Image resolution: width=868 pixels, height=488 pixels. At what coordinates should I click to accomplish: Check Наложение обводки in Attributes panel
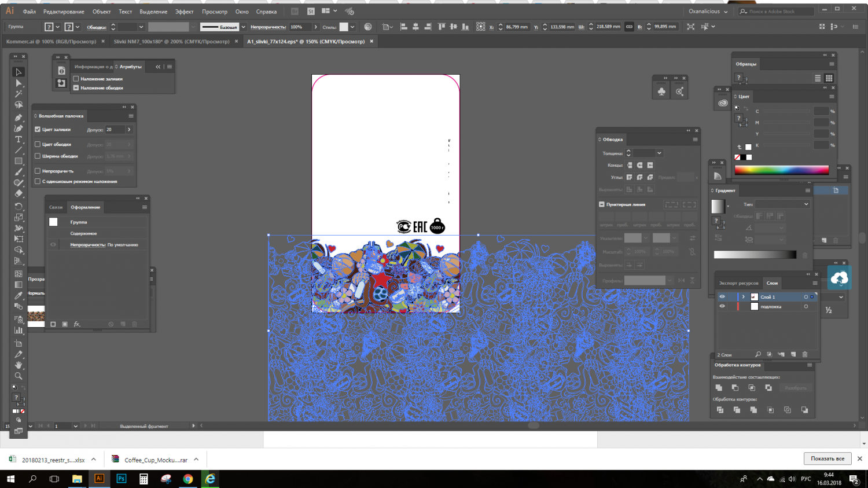tap(76, 88)
